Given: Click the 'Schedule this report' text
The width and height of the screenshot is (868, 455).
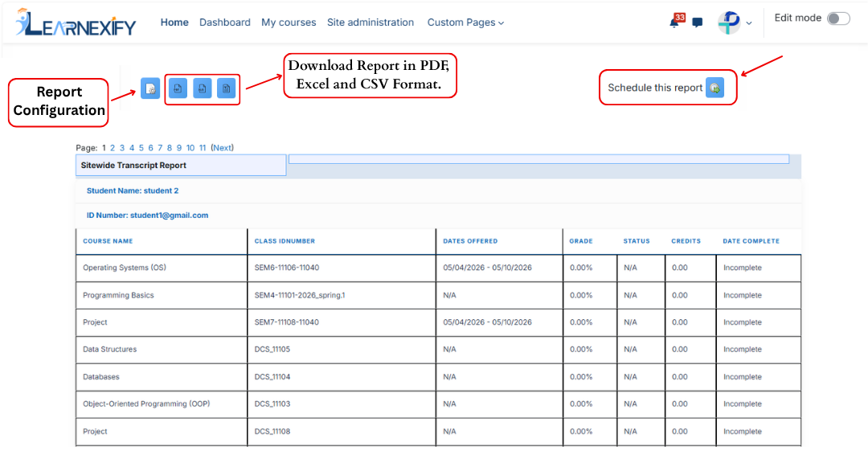Looking at the screenshot, I should click(x=655, y=88).
